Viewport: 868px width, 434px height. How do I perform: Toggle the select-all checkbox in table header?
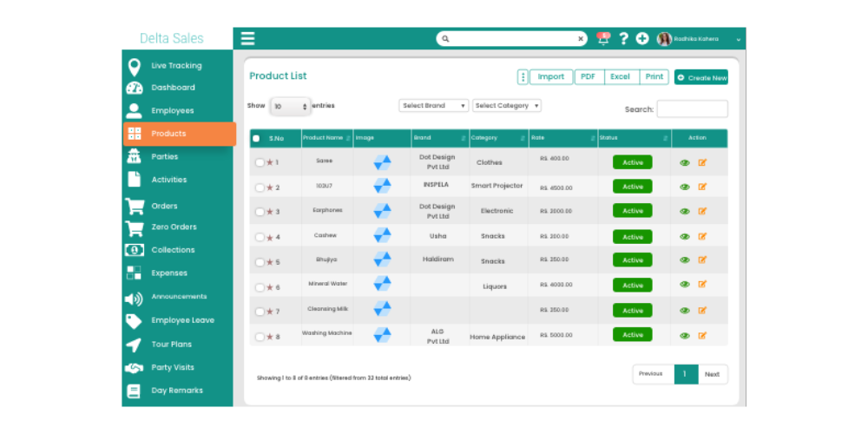point(256,138)
